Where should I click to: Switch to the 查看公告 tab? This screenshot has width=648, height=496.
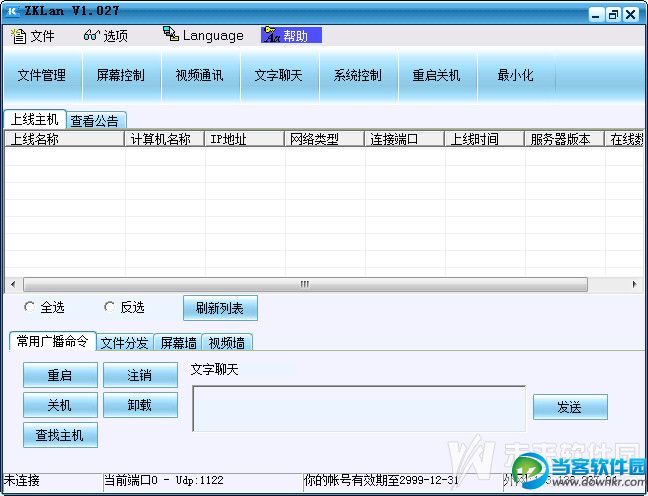[95, 121]
